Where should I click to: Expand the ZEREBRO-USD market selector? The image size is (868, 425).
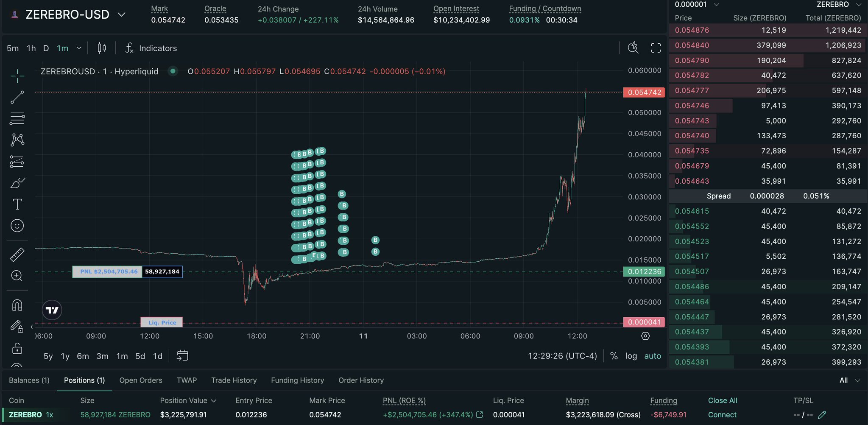click(x=122, y=14)
